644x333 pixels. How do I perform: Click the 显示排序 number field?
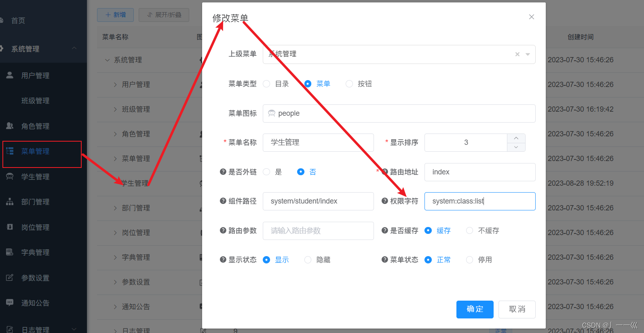[466, 142]
